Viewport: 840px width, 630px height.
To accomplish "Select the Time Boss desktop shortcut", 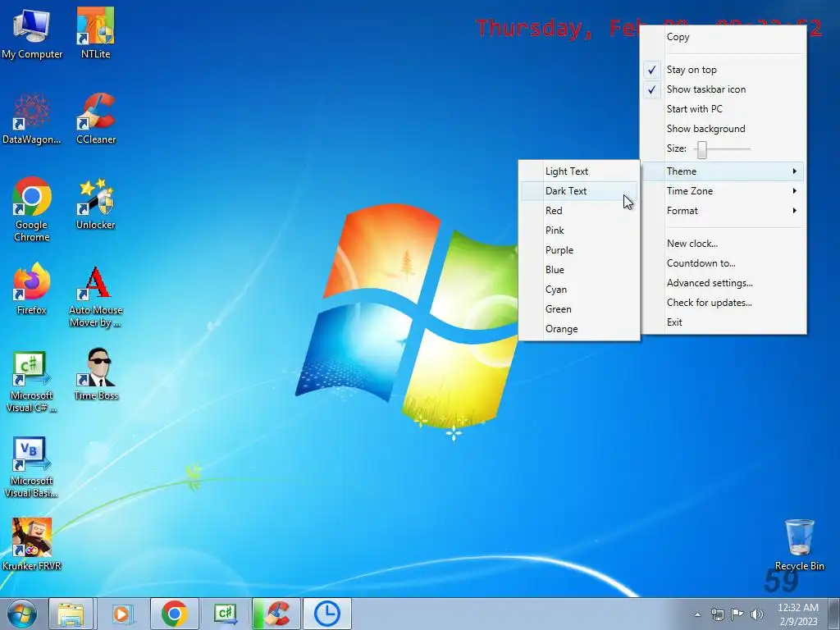I will point(96,375).
